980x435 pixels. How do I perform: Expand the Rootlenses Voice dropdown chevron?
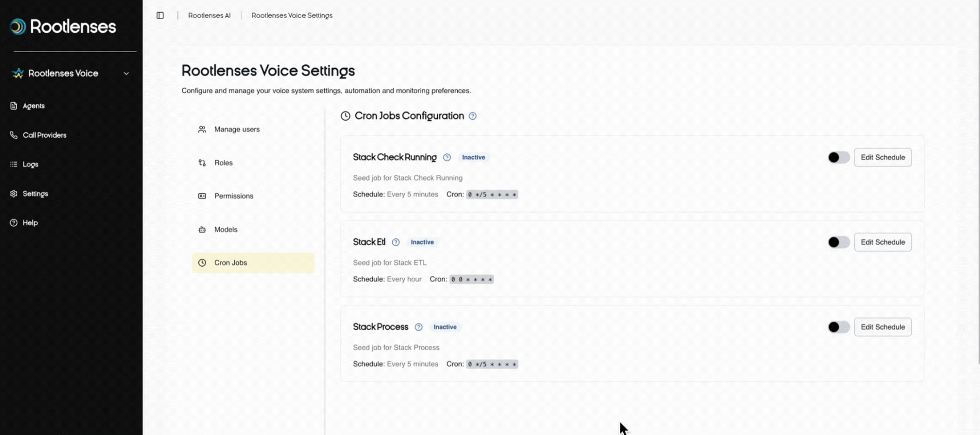click(126, 74)
